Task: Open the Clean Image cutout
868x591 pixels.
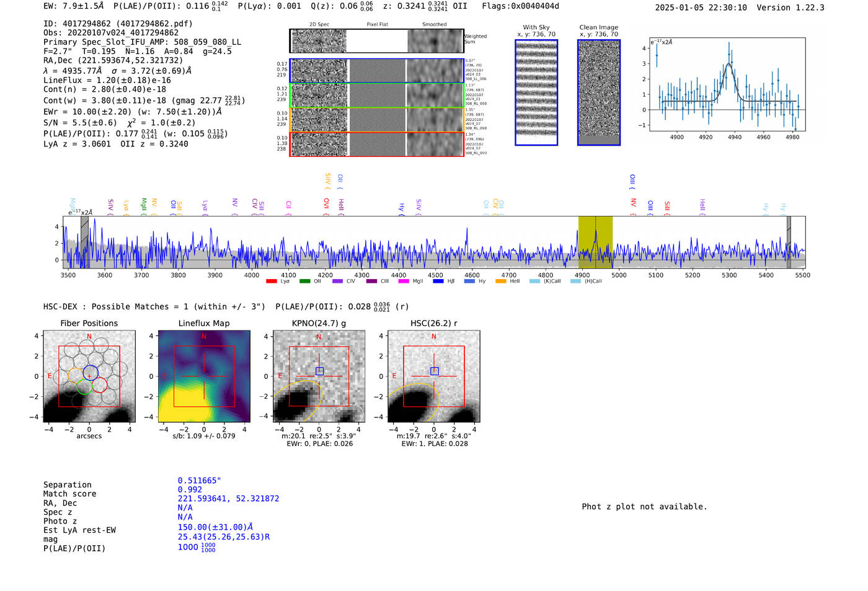Action: [x=599, y=92]
